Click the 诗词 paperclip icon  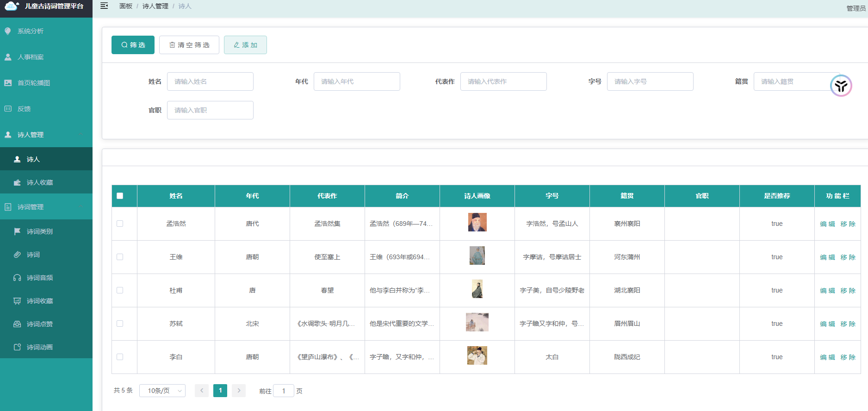(17, 255)
